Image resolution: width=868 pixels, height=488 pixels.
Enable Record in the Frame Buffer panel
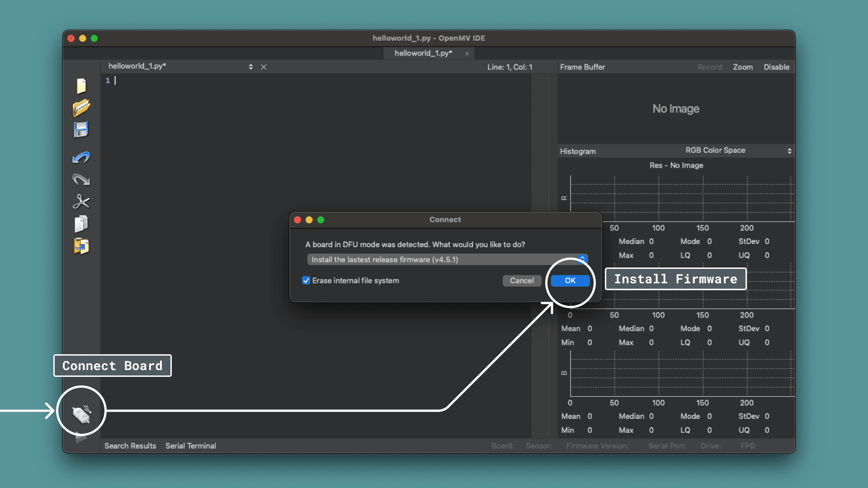click(x=710, y=67)
